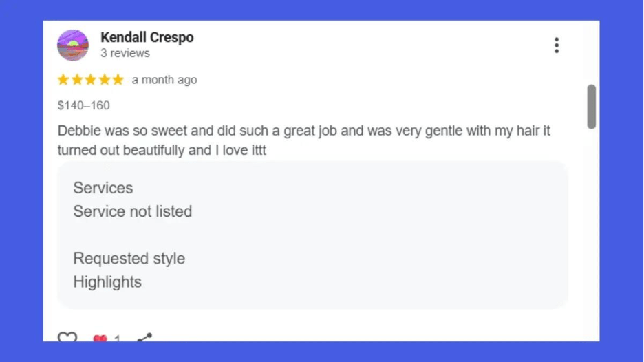Click the review line starting "Debbie was"
Image resolution: width=644 pixels, height=362 pixels.
point(303,130)
